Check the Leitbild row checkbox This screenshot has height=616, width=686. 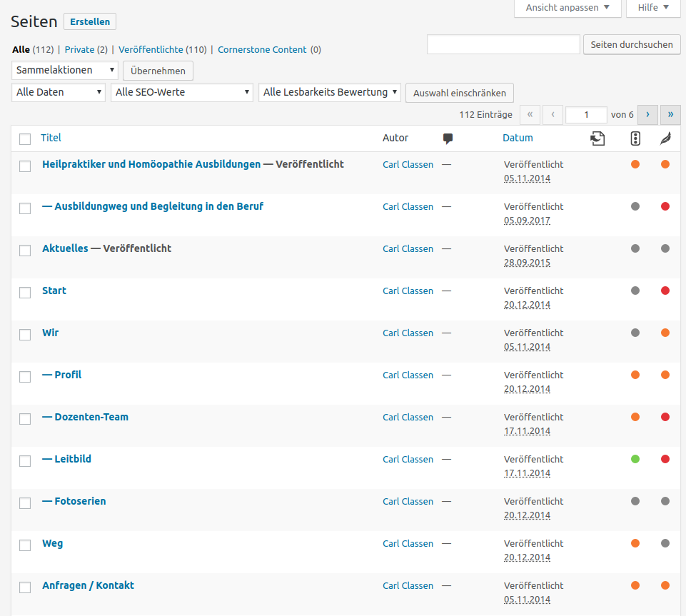25,461
